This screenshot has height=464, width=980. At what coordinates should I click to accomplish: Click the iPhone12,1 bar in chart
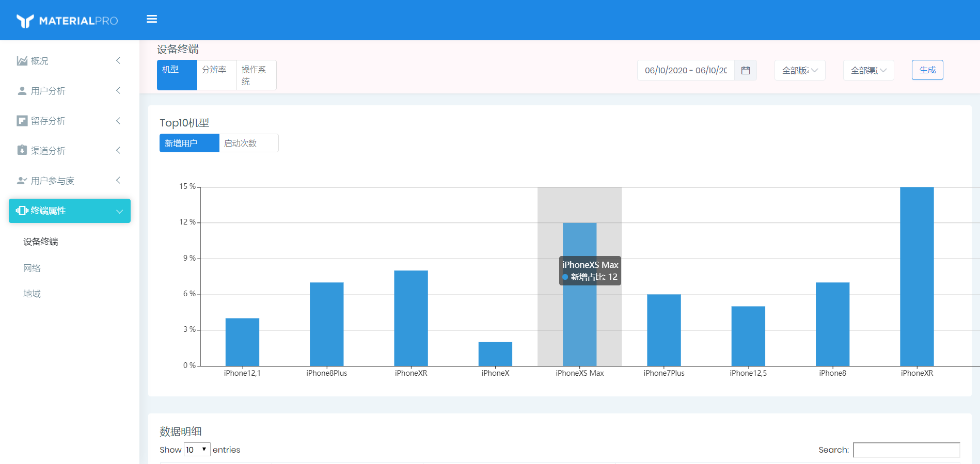(x=242, y=342)
